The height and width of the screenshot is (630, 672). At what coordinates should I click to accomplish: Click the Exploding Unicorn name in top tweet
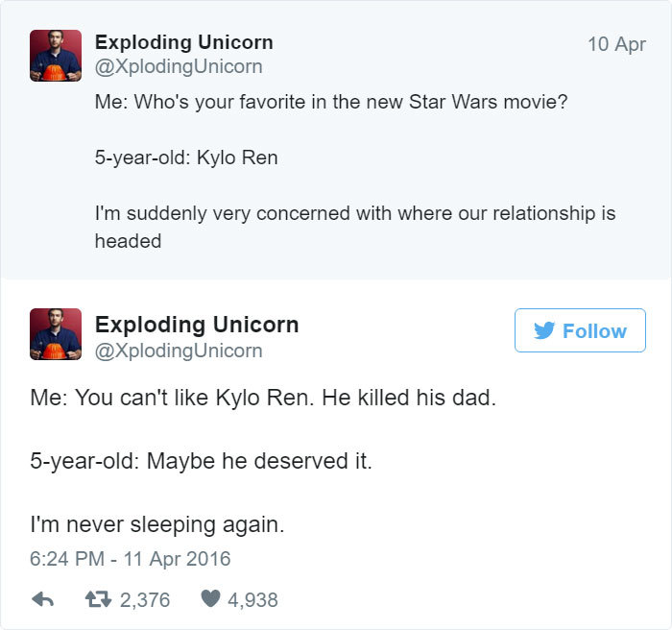click(x=183, y=42)
